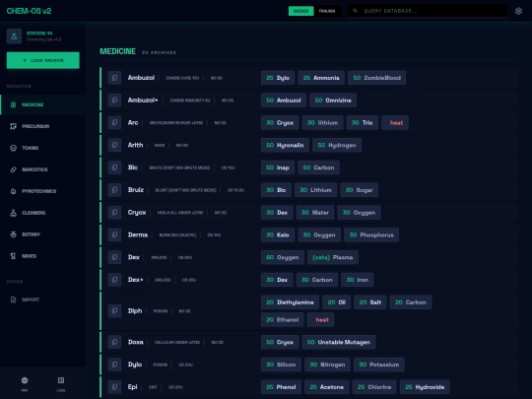Click the 30 Iron chip
Viewport: 532px width, 399px height.
[358, 280]
